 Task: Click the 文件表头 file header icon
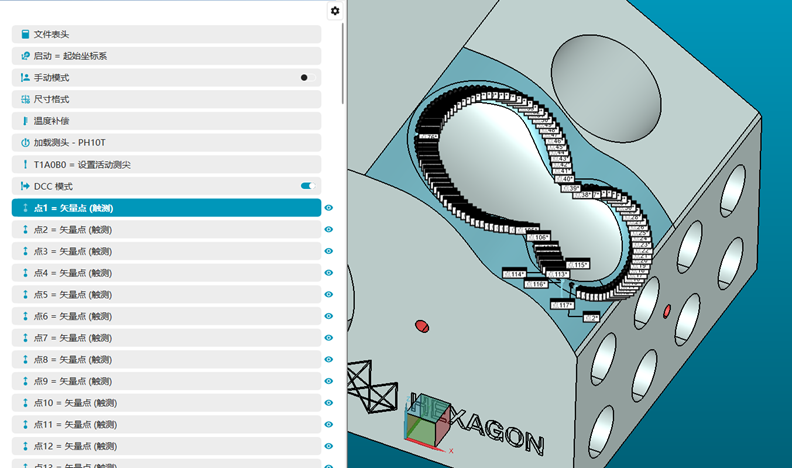tap(25, 34)
